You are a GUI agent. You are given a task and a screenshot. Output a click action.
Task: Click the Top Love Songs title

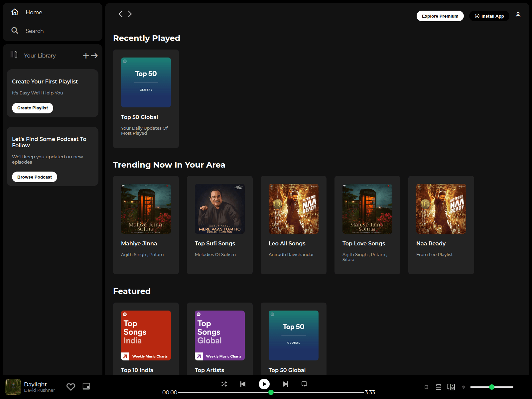(364, 243)
